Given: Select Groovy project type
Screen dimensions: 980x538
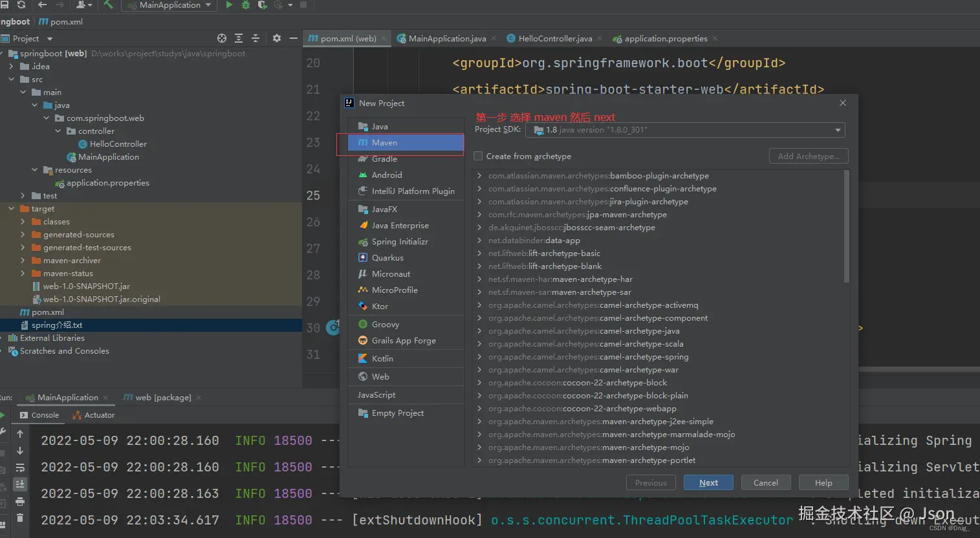Looking at the screenshot, I should click(x=406, y=324).
